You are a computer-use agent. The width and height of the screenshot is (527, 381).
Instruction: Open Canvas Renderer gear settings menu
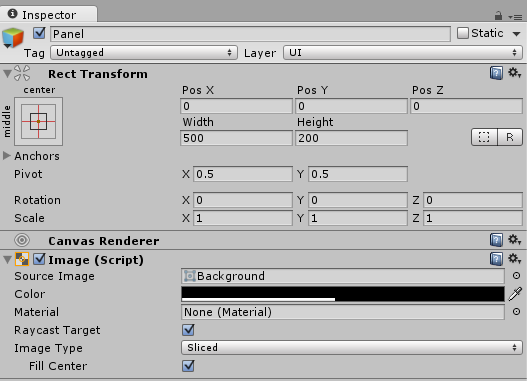(514, 240)
